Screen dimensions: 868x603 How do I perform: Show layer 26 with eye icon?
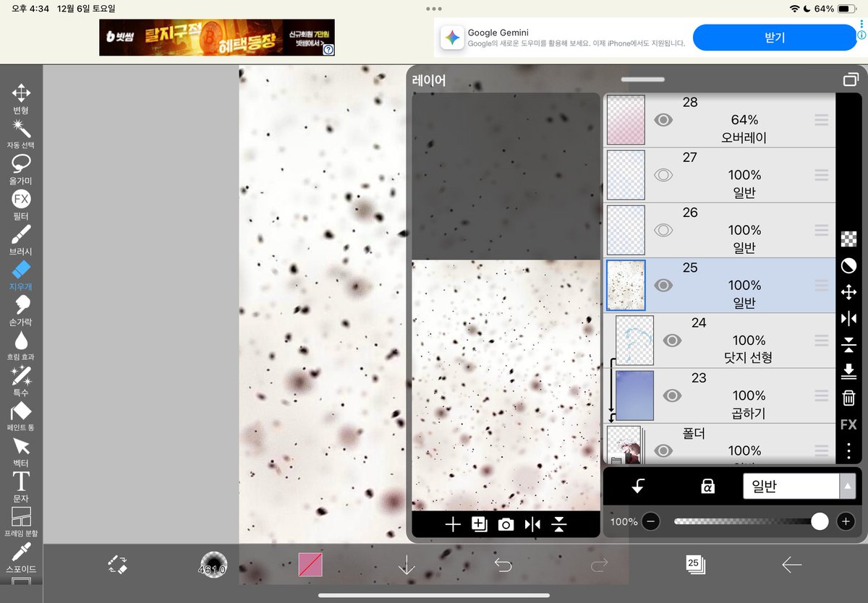pyautogui.click(x=663, y=230)
